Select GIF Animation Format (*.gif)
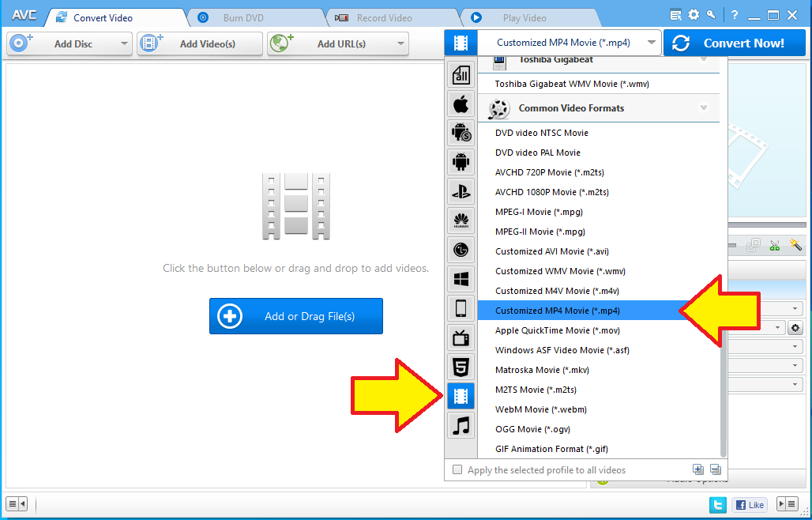Screen dimensions: 812x520 [598, 449]
